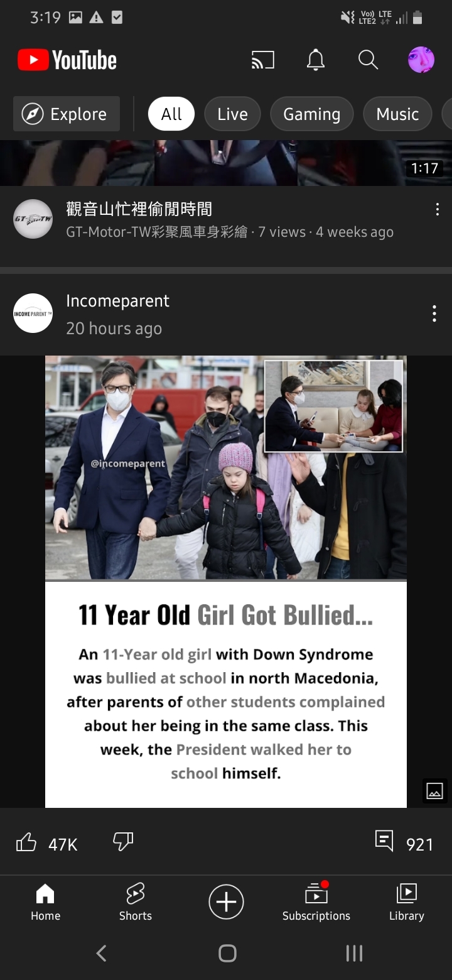Viewport: 452px width, 980px height.
Task: Open the account profile avatar
Action: click(421, 60)
